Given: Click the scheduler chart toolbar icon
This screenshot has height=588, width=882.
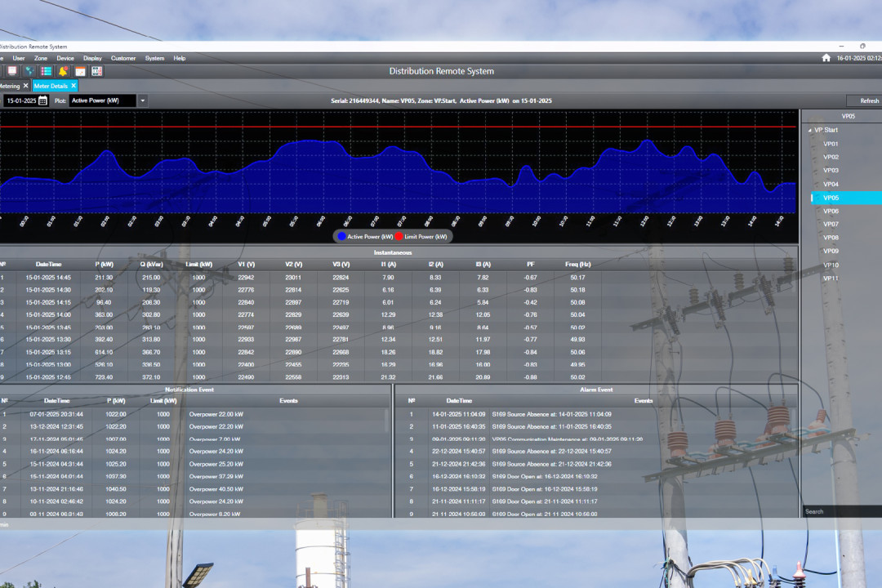Looking at the screenshot, I should [79, 71].
